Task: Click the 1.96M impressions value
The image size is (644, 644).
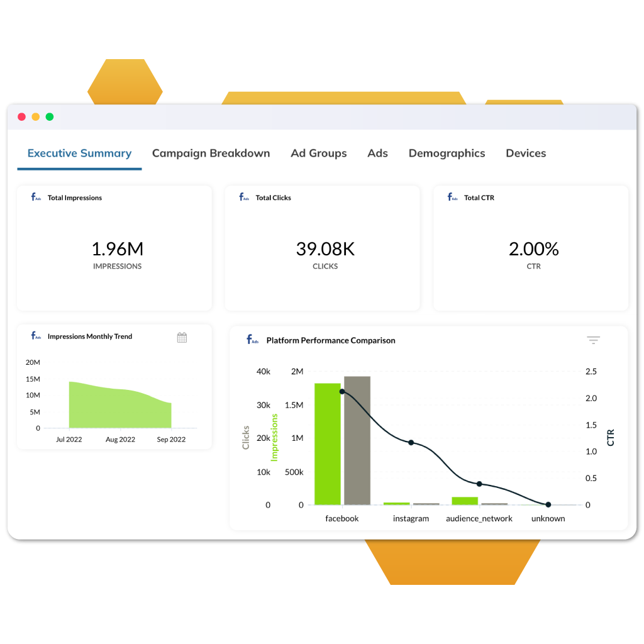Action: [x=117, y=249]
